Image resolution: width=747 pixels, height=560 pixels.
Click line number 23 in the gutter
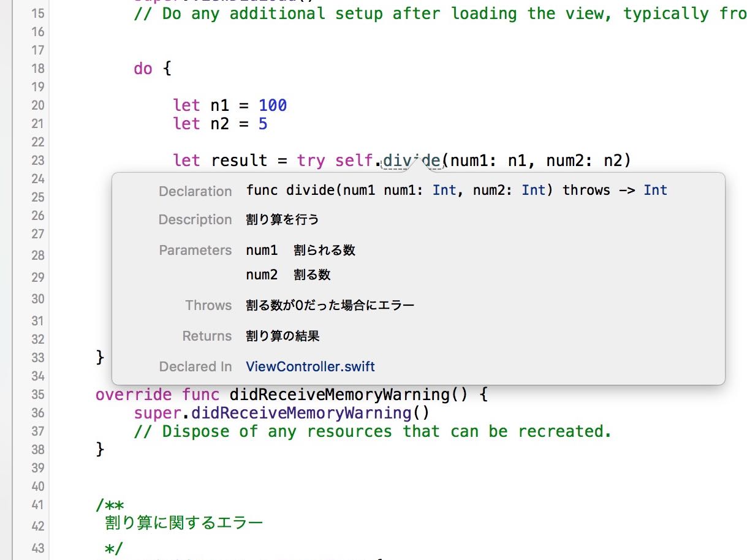(x=37, y=161)
